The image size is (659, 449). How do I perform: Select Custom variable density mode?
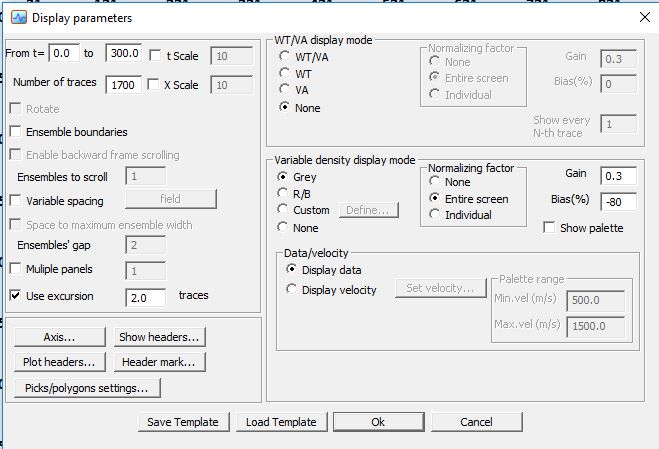click(x=282, y=209)
